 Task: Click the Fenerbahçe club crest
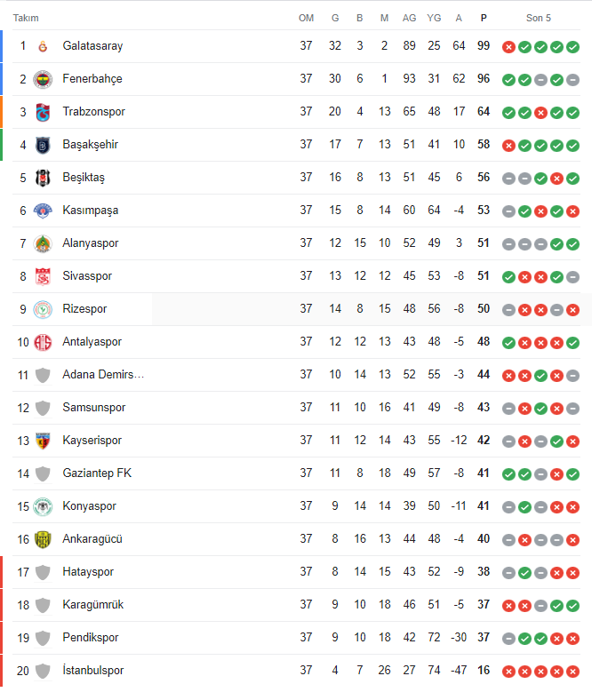click(43, 79)
